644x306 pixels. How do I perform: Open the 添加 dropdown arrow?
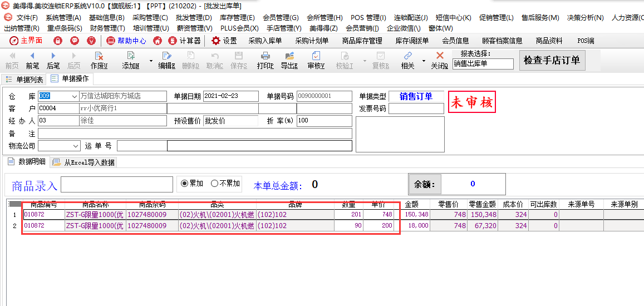pyautogui.click(x=151, y=61)
